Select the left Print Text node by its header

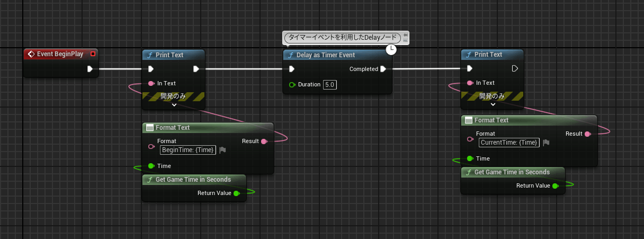pos(174,55)
